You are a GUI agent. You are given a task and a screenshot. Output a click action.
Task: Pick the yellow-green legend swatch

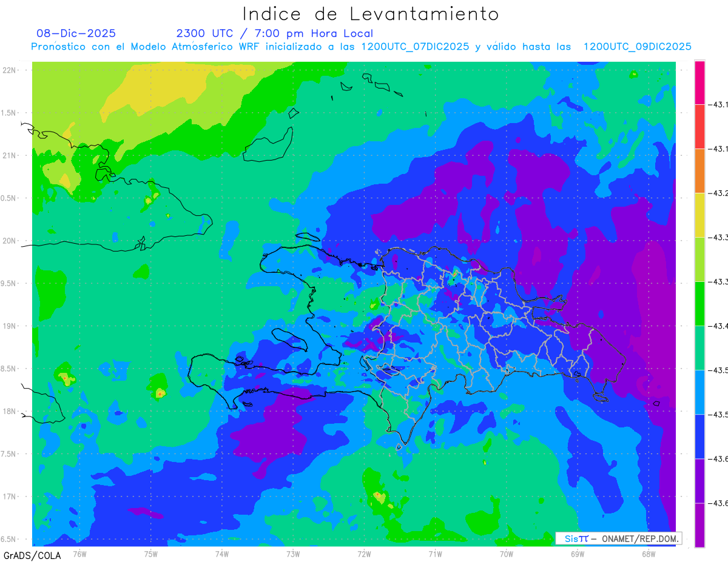tap(699, 259)
